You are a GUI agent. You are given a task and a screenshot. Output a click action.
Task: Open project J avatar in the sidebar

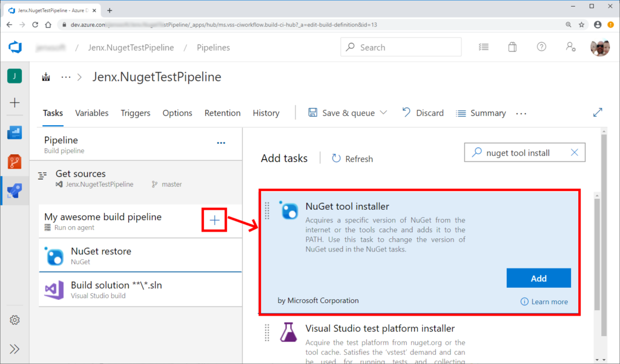coord(15,76)
